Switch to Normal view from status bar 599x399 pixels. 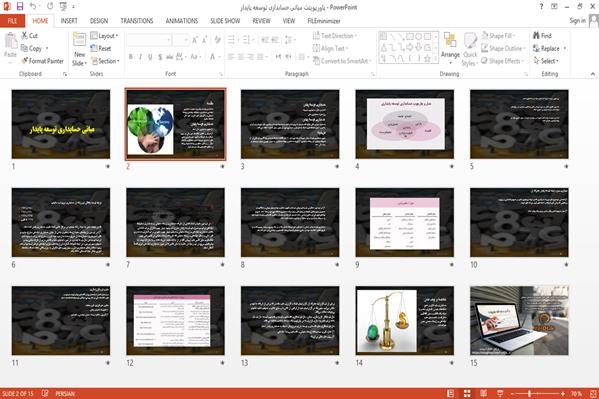click(x=450, y=393)
